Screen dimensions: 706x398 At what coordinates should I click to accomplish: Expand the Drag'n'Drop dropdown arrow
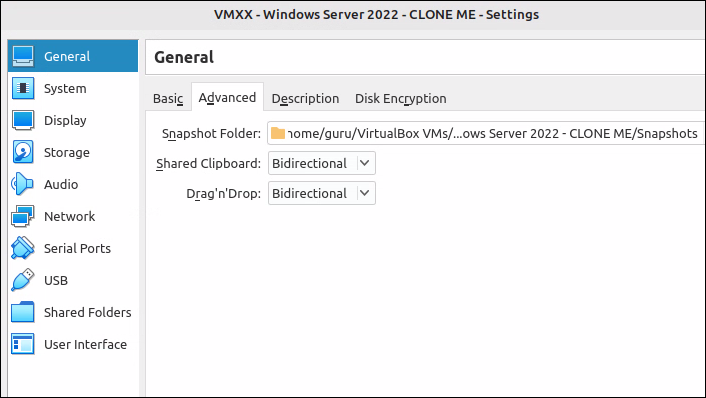[365, 193]
